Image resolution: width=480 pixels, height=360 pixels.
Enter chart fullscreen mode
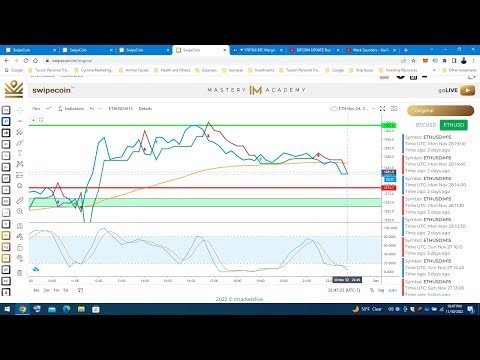(383, 109)
